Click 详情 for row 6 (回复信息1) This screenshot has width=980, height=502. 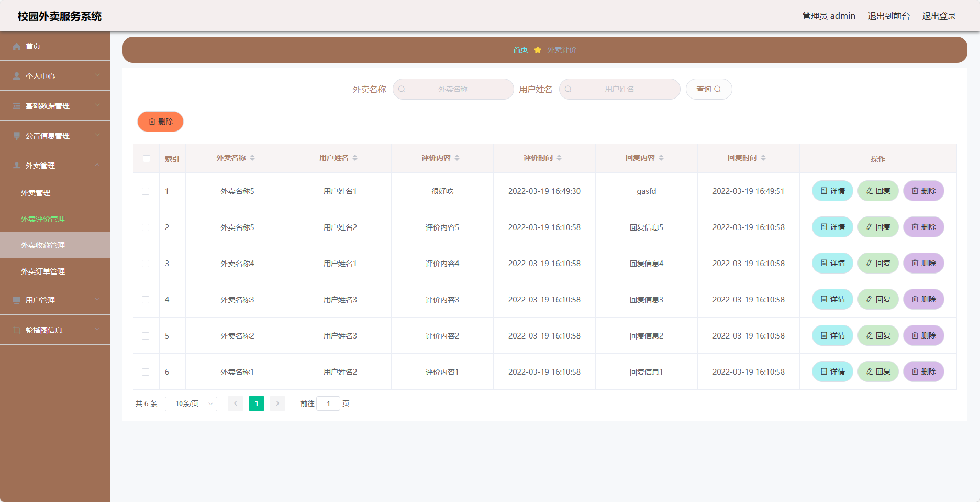(832, 372)
